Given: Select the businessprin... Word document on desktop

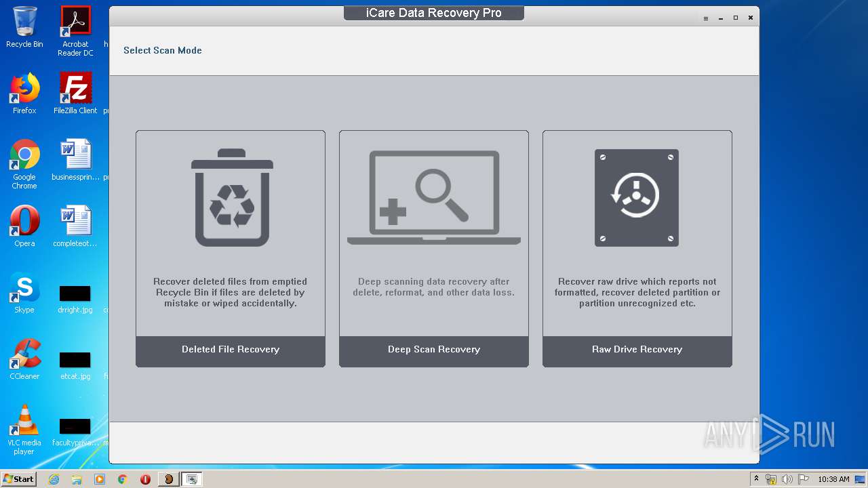Looking at the screenshot, I should (75, 160).
